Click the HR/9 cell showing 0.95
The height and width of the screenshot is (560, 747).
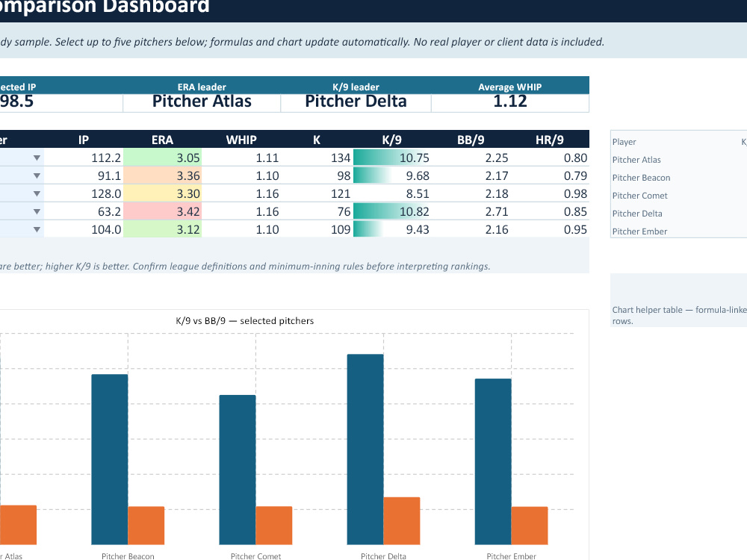(550, 229)
